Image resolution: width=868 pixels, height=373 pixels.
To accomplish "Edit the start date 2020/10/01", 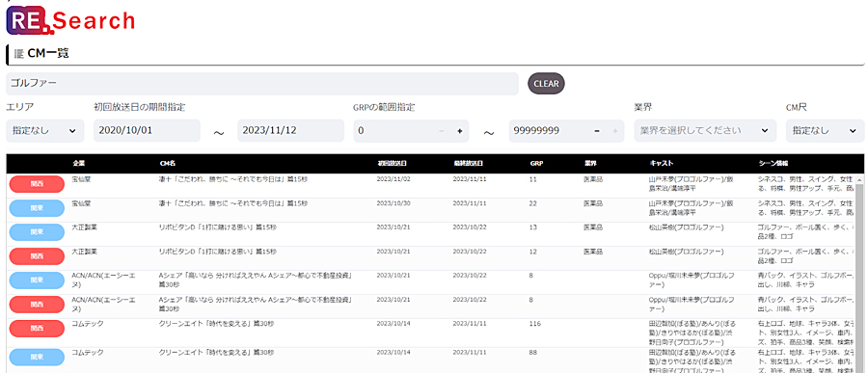I will [x=147, y=131].
